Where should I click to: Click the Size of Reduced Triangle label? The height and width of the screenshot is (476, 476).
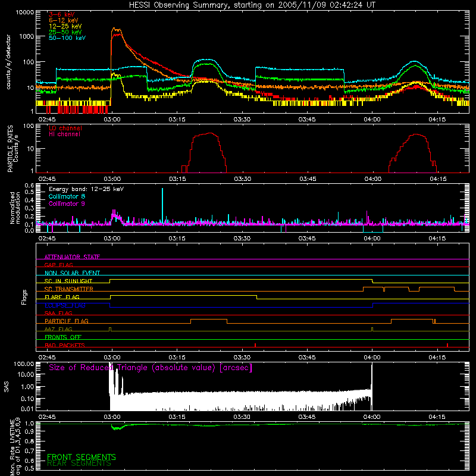[x=151, y=368]
